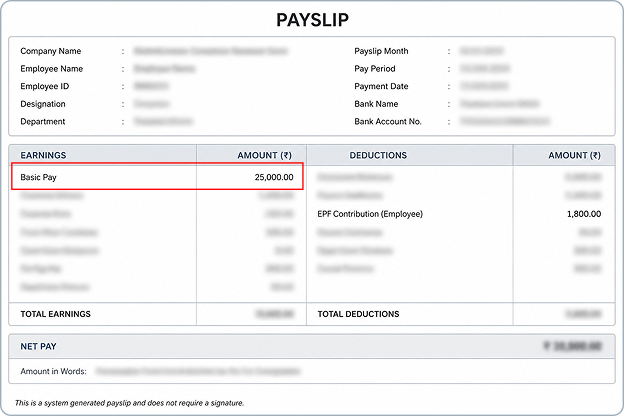
Task: Click the system generated payslip footer note
Action: (129, 403)
